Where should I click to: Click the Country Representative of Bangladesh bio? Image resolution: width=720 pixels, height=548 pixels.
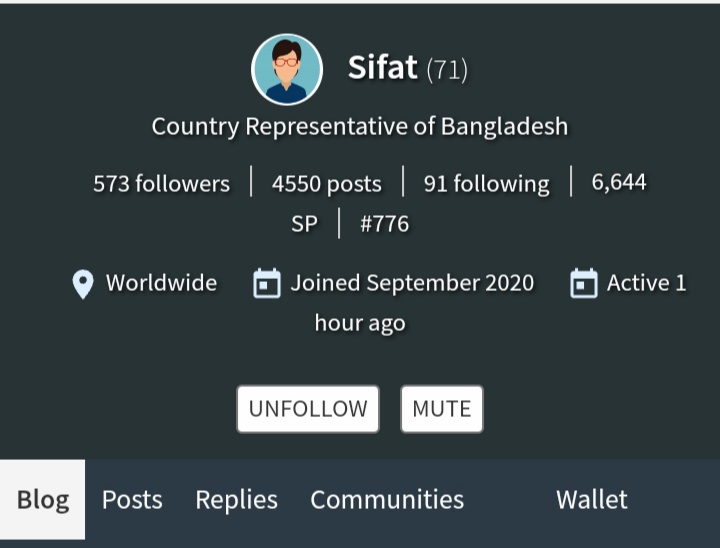point(360,126)
